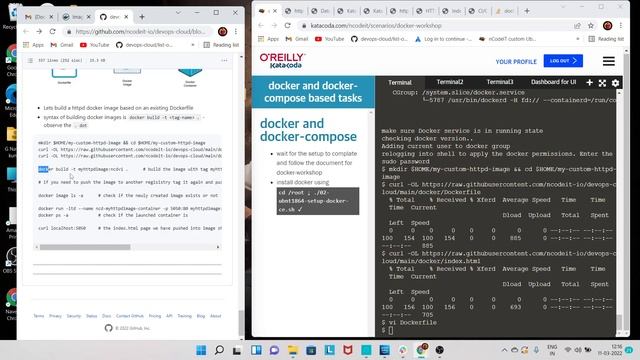Open Chrome menu dots in GitHub window

[236, 31]
